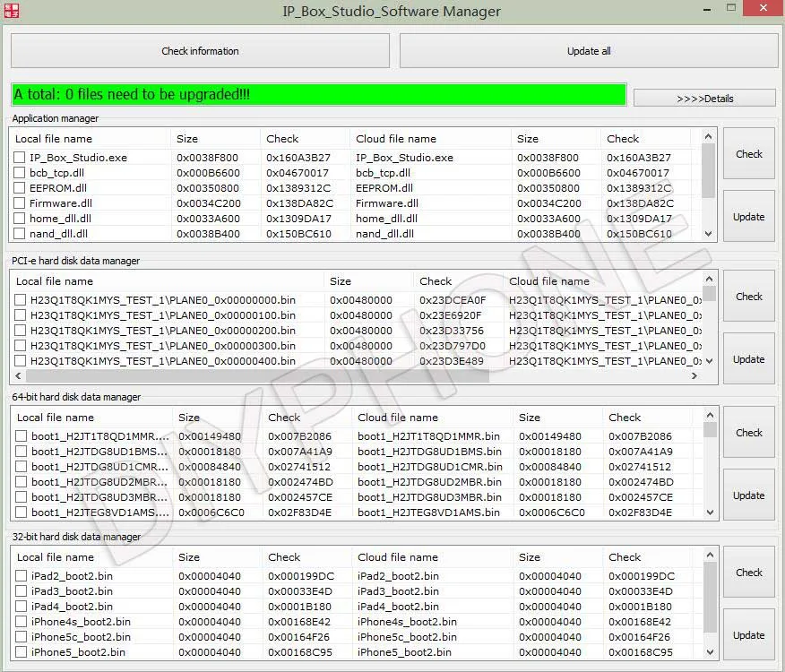Tick the PLANE0_0x00000300.bin checkbox

click(x=21, y=346)
